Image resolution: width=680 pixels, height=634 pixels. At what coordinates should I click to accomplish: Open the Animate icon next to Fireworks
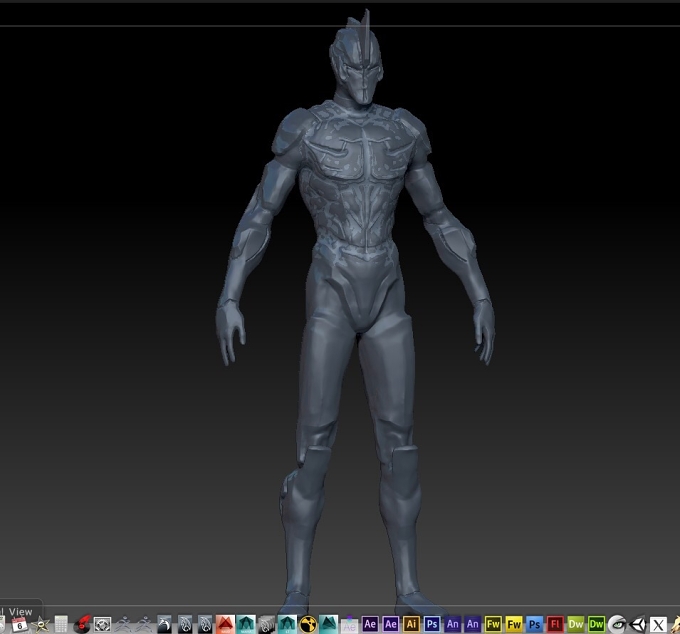coord(473,624)
